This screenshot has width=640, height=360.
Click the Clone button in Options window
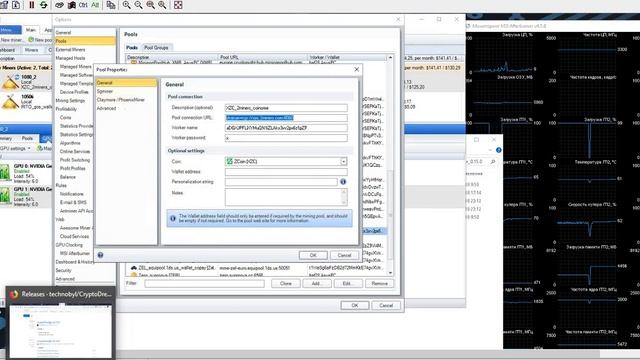click(286, 283)
